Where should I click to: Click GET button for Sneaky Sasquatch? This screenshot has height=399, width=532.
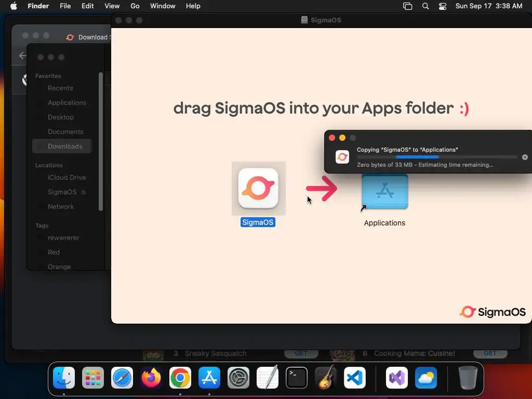(x=301, y=353)
